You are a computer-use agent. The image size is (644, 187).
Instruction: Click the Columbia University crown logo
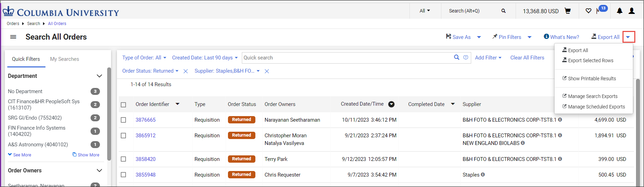8,11
